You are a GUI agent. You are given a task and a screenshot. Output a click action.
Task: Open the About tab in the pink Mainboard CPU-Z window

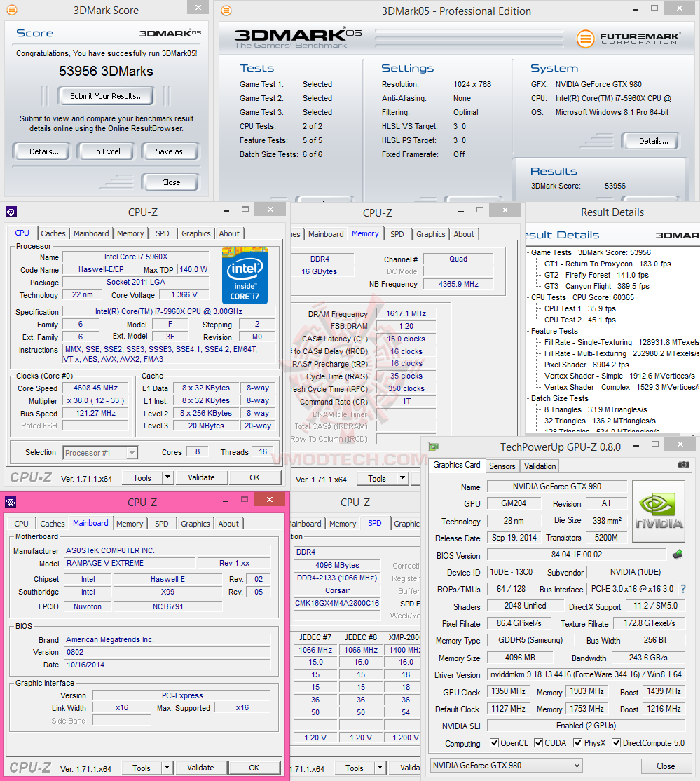pyautogui.click(x=228, y=524)
